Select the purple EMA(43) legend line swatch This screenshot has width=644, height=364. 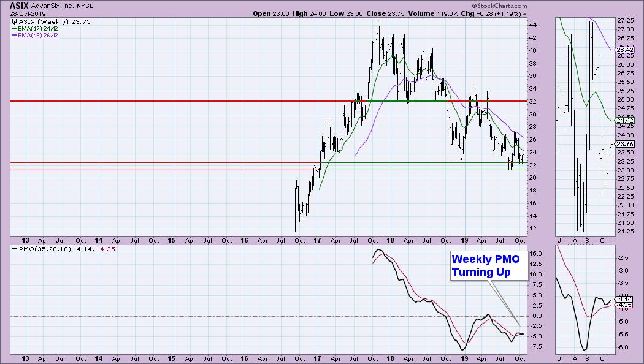click(14, 36)
